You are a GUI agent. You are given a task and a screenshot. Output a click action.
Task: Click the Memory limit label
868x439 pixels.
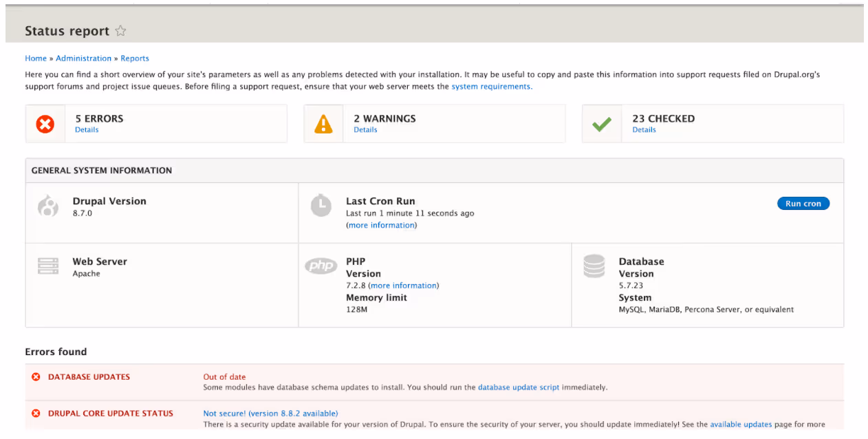click(376, 298)
